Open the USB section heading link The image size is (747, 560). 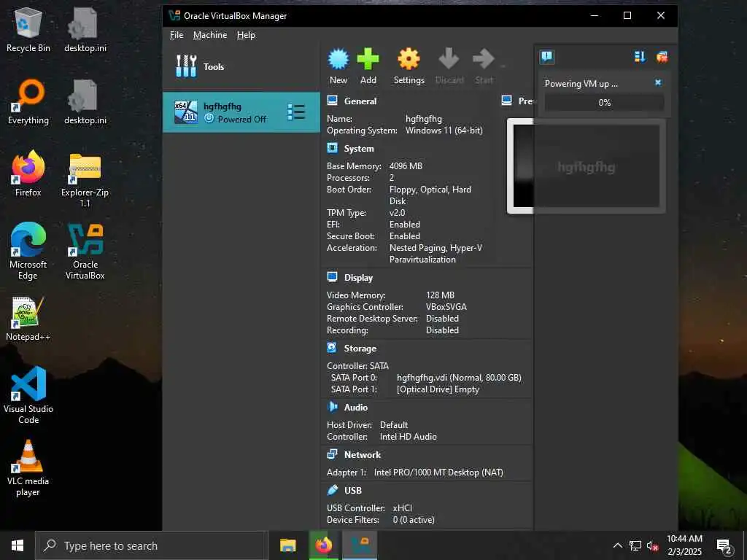(353, 491)
